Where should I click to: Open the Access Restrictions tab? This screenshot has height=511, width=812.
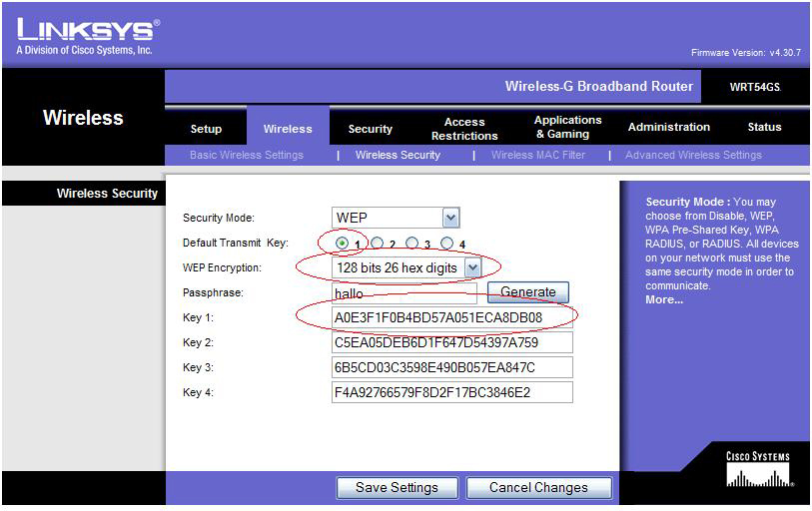pos(464,129)
